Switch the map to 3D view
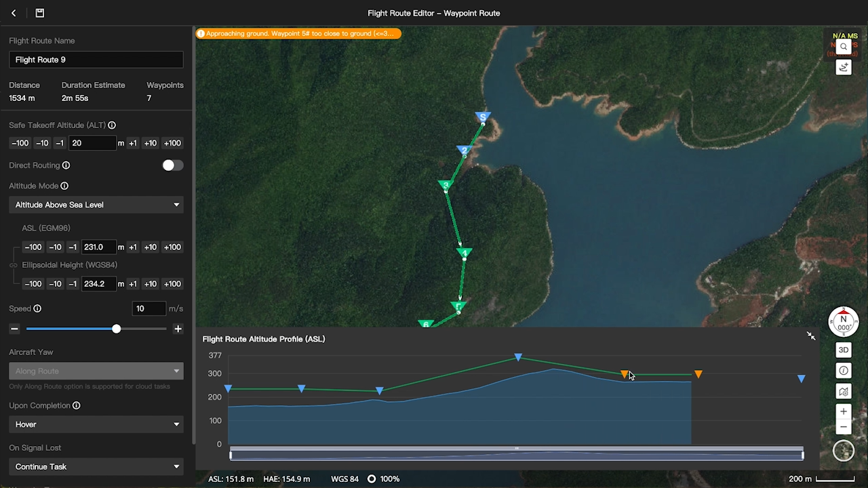868x488 pixels. coord(843,350)
